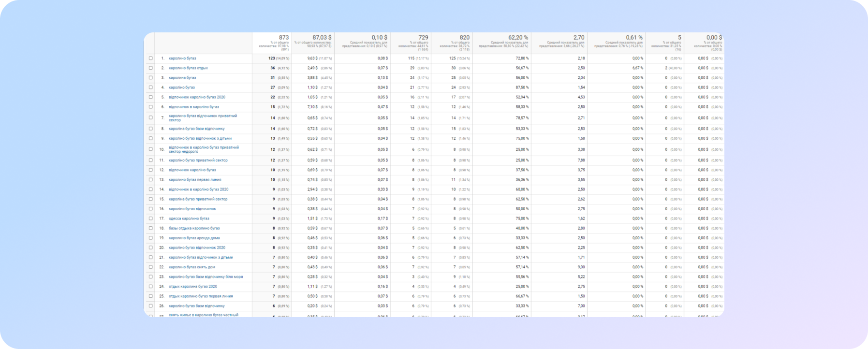Check the box for row 3 каролина бугаз
Image resolution: width=868 pixels, height=349 pixels.
point(150,78)
